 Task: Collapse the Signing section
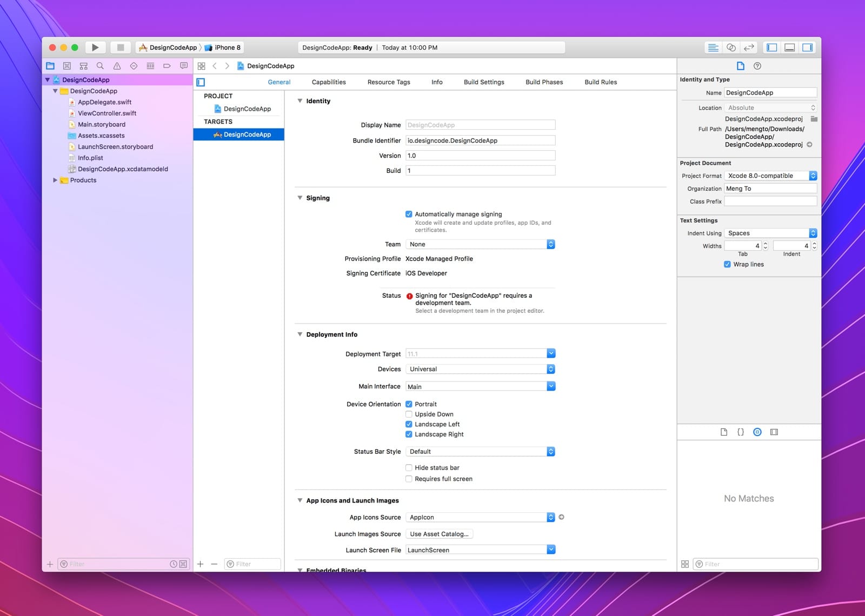coord(300,198)
